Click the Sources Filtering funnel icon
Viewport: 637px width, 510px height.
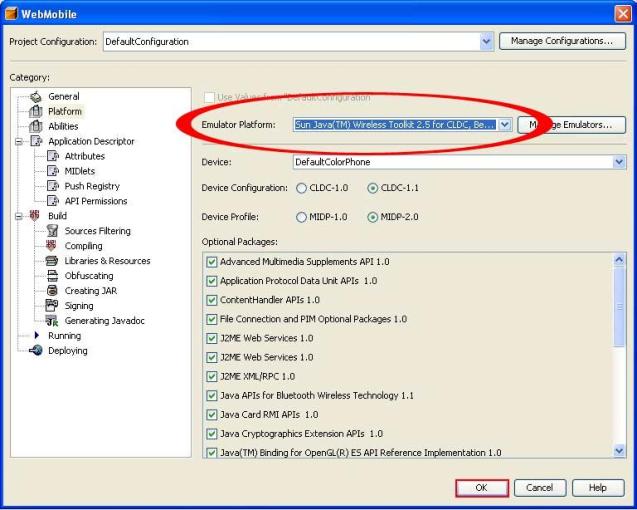52,230
